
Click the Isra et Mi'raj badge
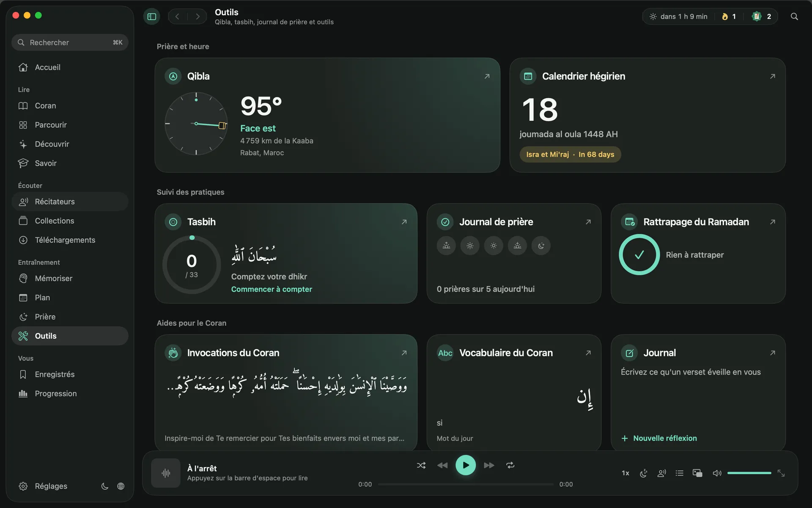click(570, 155)
